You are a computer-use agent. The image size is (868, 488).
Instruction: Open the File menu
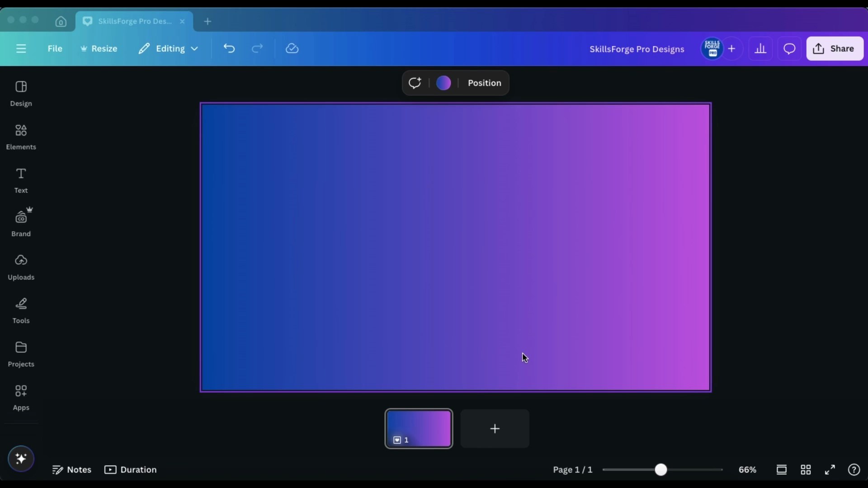(55, 48)
